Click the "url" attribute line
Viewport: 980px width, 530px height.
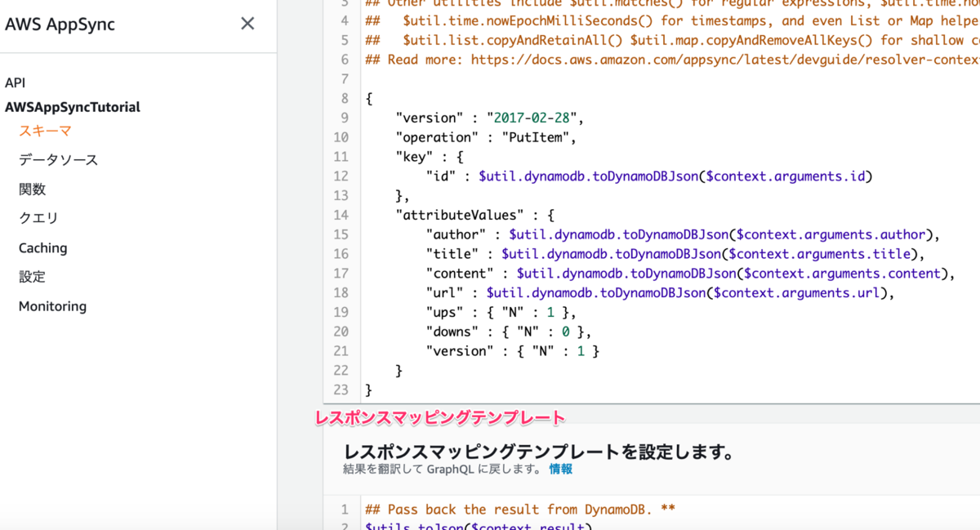661,293
